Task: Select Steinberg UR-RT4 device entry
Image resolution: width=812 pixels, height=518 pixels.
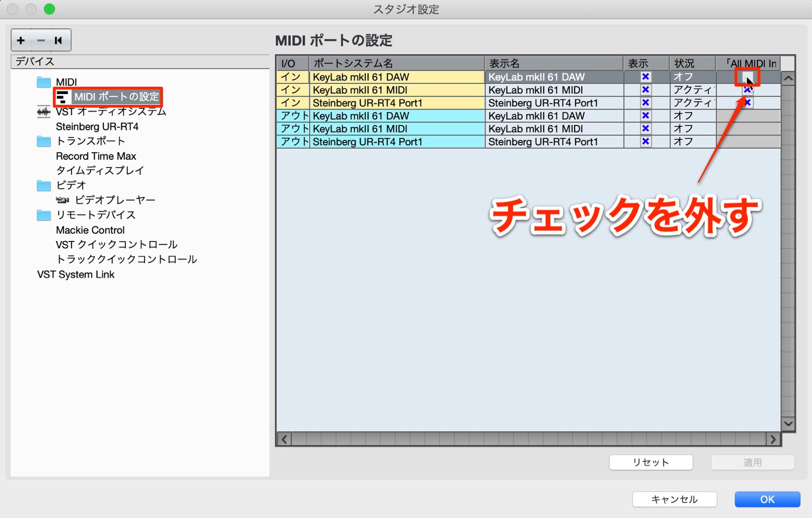Action: 97,126
